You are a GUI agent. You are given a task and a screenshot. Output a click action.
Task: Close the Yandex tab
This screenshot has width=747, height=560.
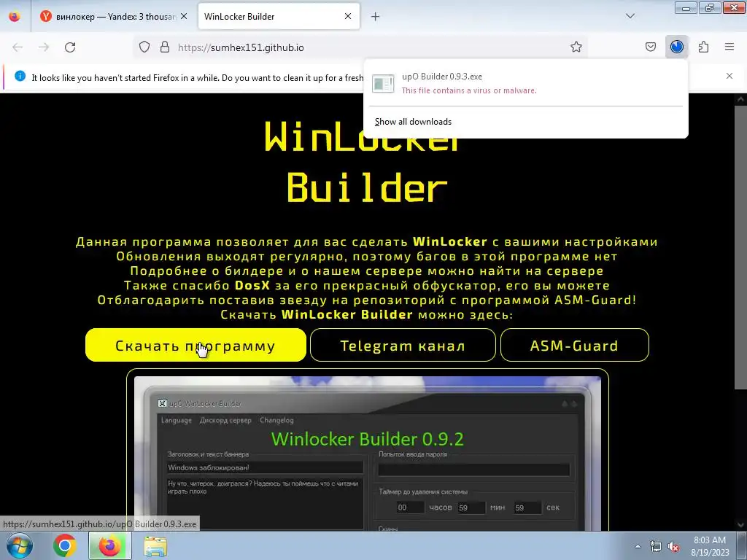[x=184, y=17]
